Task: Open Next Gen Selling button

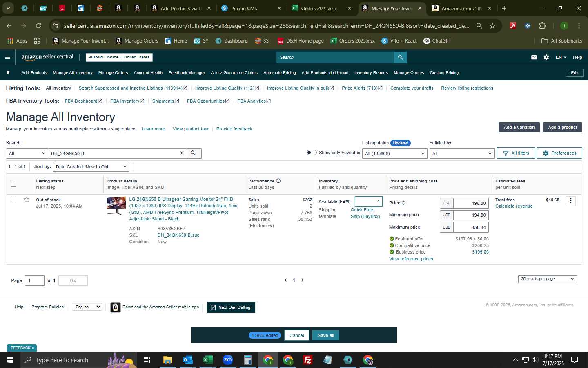Action: (231, 307)
